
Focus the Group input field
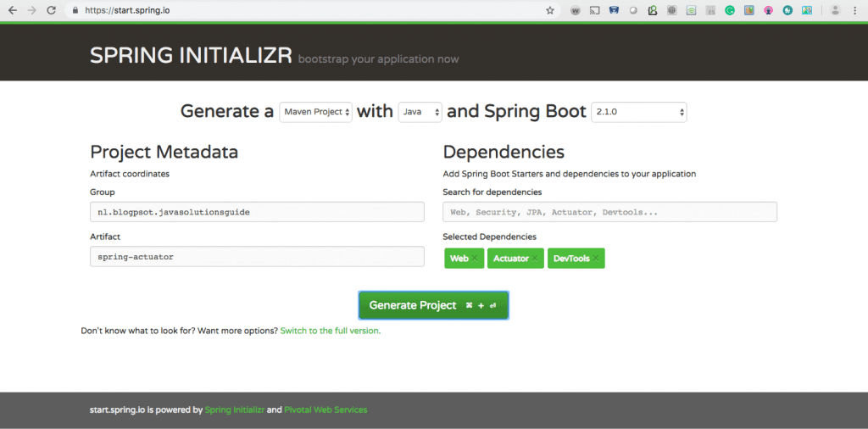258,212
